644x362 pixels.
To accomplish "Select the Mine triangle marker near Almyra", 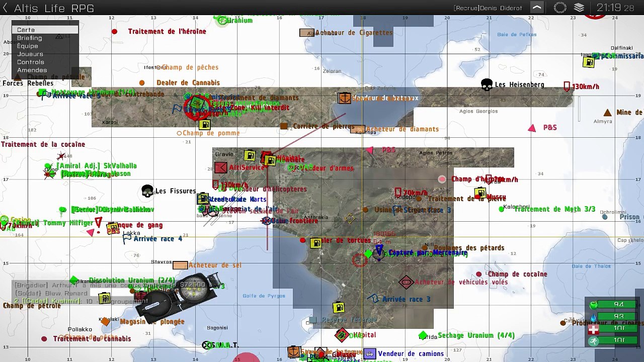I will (x=607, y=113).
